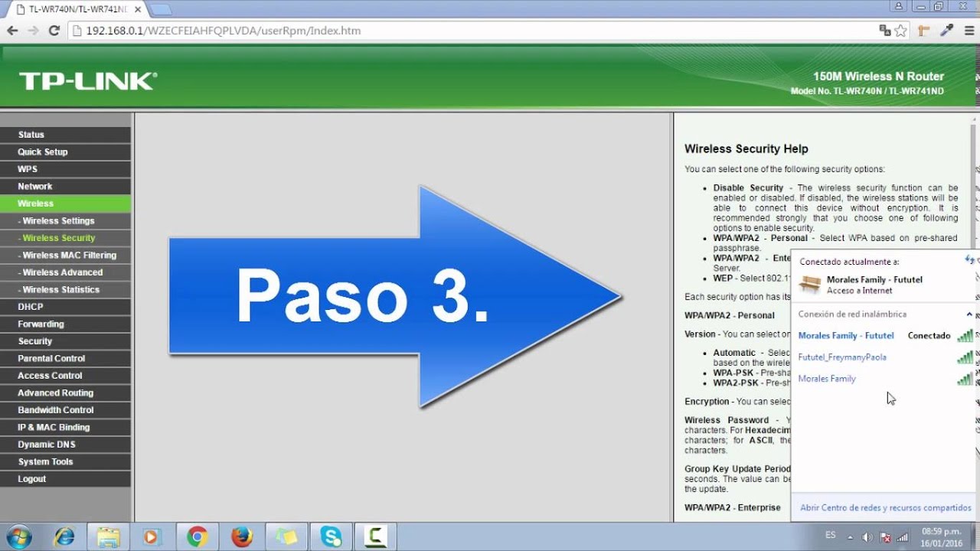Bookmark this page with the star icon
The height and width of the screenshot is (551, 980).
[x=901, y=31]
